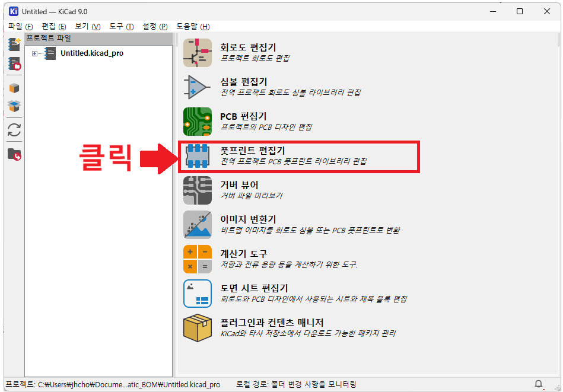The width and height of the screenshot is (563, 392).
Task: Open the Gerber Viewer (거버 뷰어) icon
Action: pyautogui.click(x=197, y=190)
